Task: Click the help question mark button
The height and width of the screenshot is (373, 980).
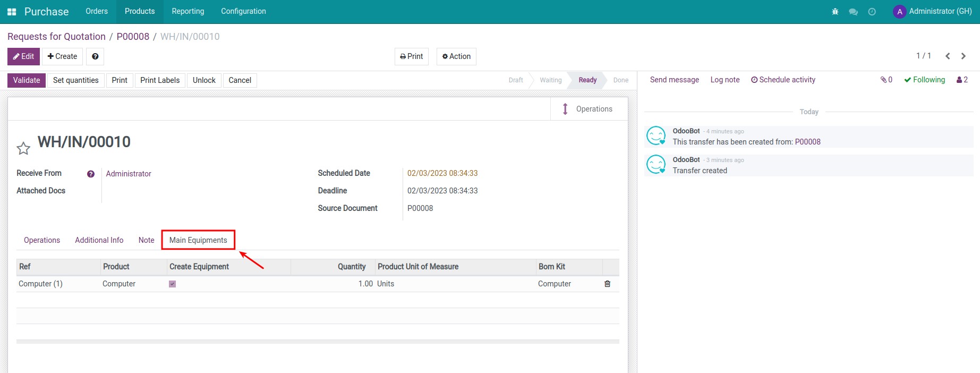Action: click(x=95, y=56)
